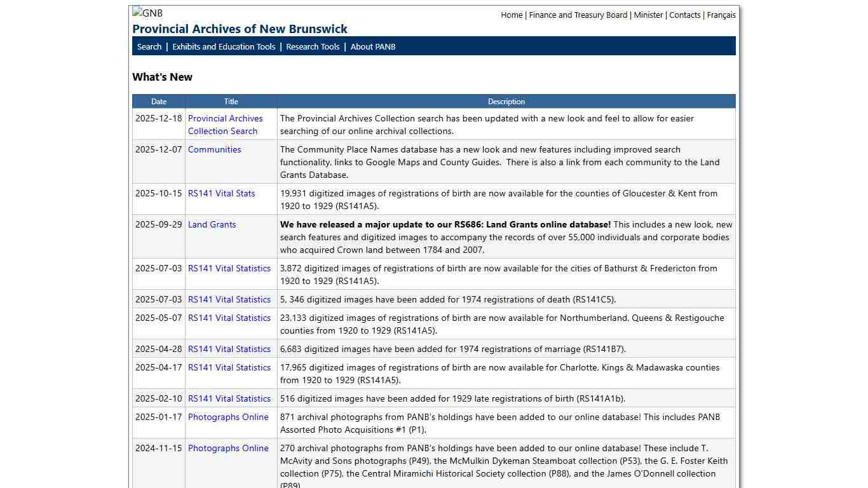Image resolution: width=868 pixels, height=488 pixels.
Task: Open Photographs Online dated 2025-01-17
Action: [x=228, y=417]
